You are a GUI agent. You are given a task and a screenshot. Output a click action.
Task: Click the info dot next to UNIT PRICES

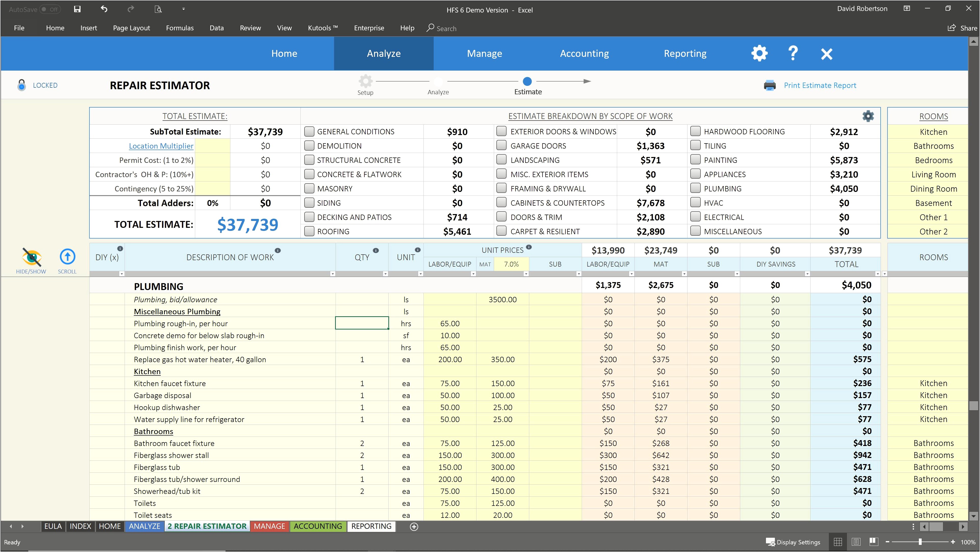pos(529,247)
